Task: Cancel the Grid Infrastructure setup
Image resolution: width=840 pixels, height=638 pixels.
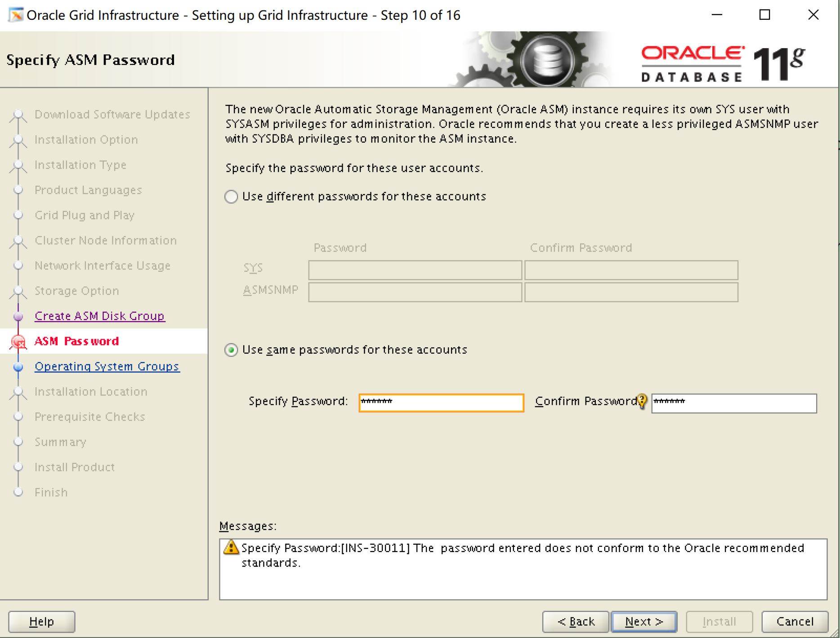Action: (795, 621)
